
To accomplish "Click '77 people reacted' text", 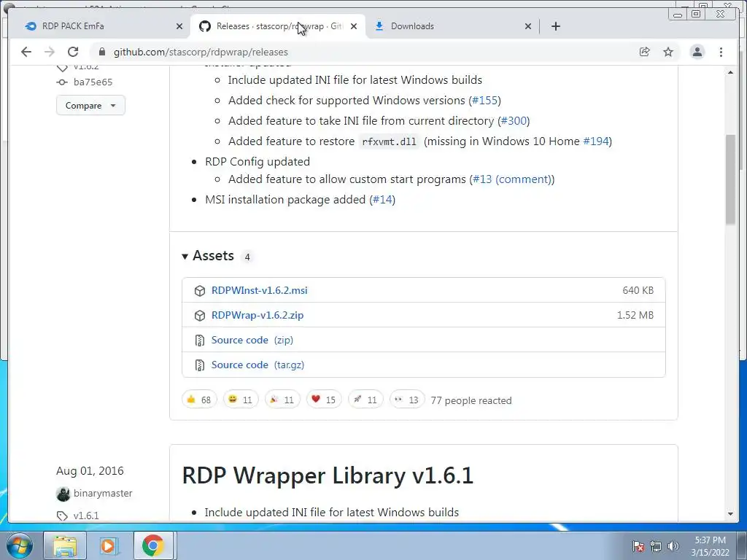I will pos(471,400).
